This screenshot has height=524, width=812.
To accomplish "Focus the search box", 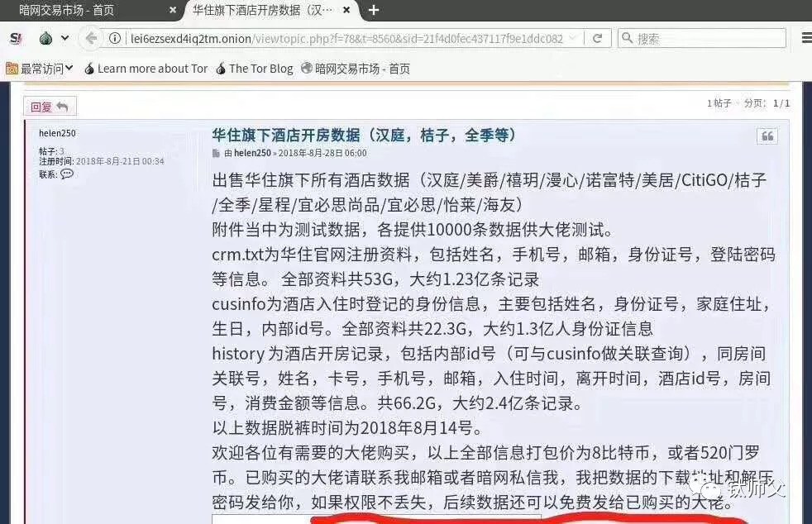I will pos(702,38).
